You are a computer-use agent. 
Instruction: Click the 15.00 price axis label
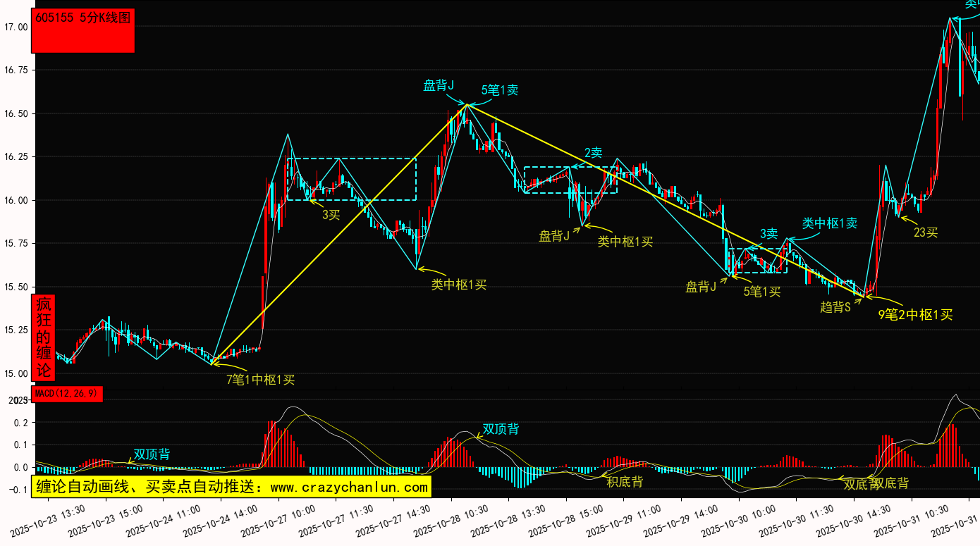(16, 373)
